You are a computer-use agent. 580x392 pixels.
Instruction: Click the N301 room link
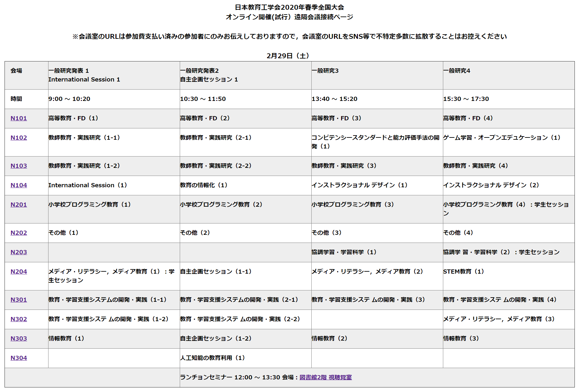tap(19, 300)
